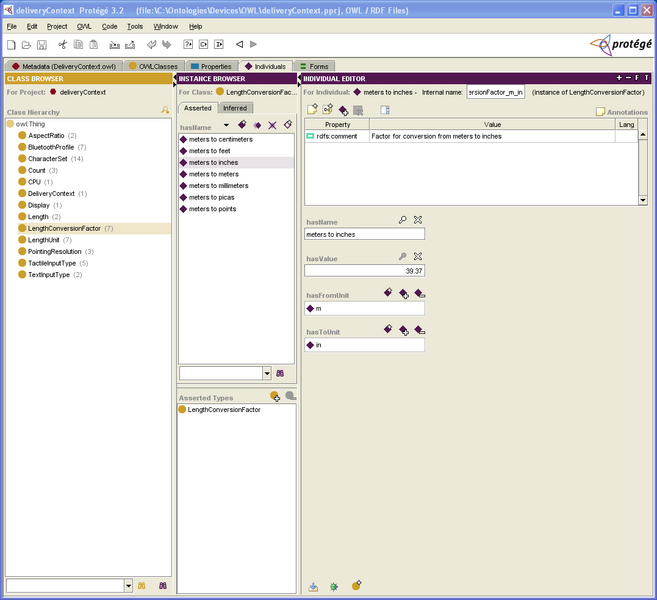Select the Inferred tab in Instance Browser

click(235, 108)
